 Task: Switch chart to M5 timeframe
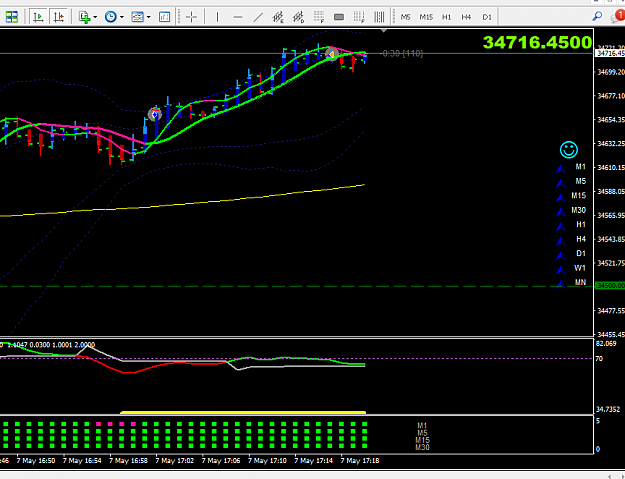[x=405, y=17]
